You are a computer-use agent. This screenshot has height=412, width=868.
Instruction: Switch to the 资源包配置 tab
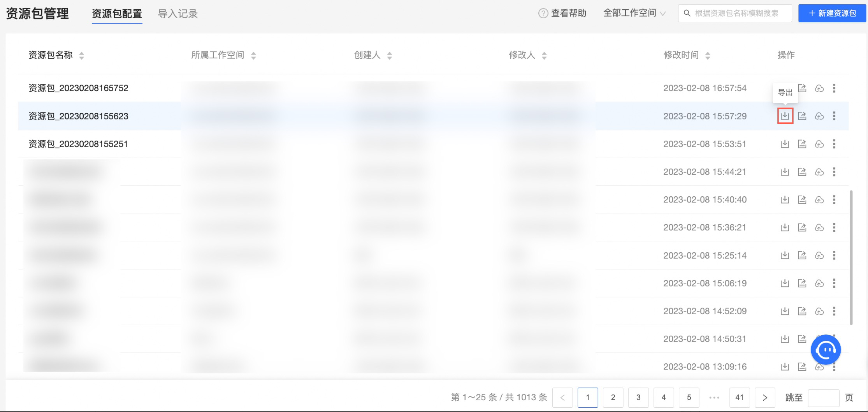(117, 14)
